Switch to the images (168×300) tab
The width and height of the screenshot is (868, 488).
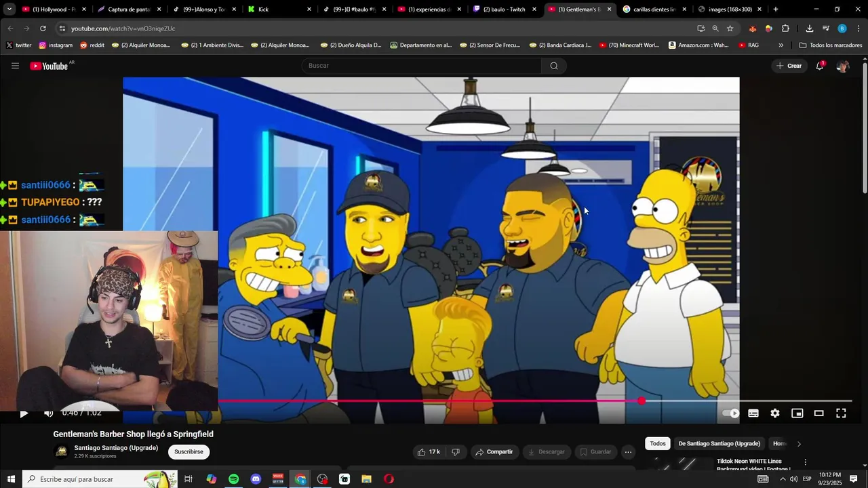730,9
